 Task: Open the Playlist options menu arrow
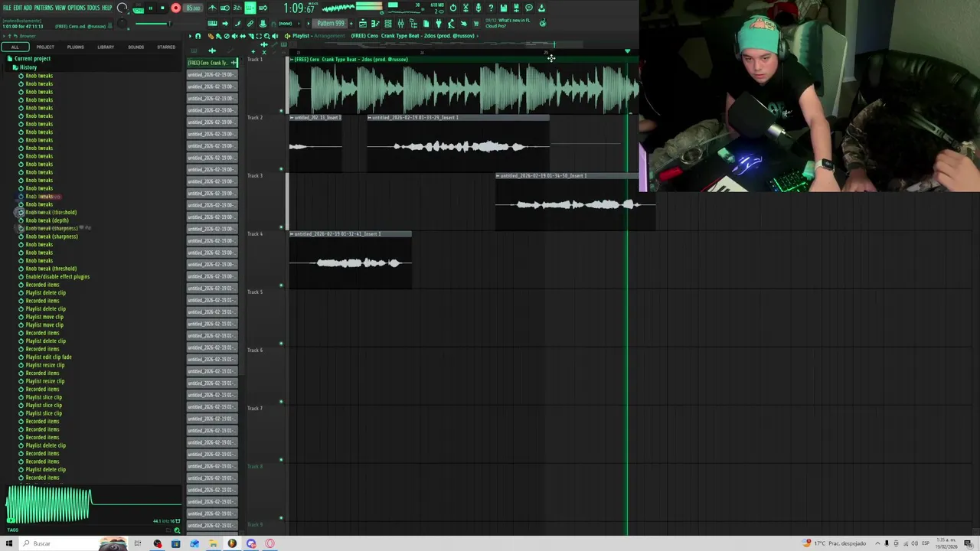[190, 36]
